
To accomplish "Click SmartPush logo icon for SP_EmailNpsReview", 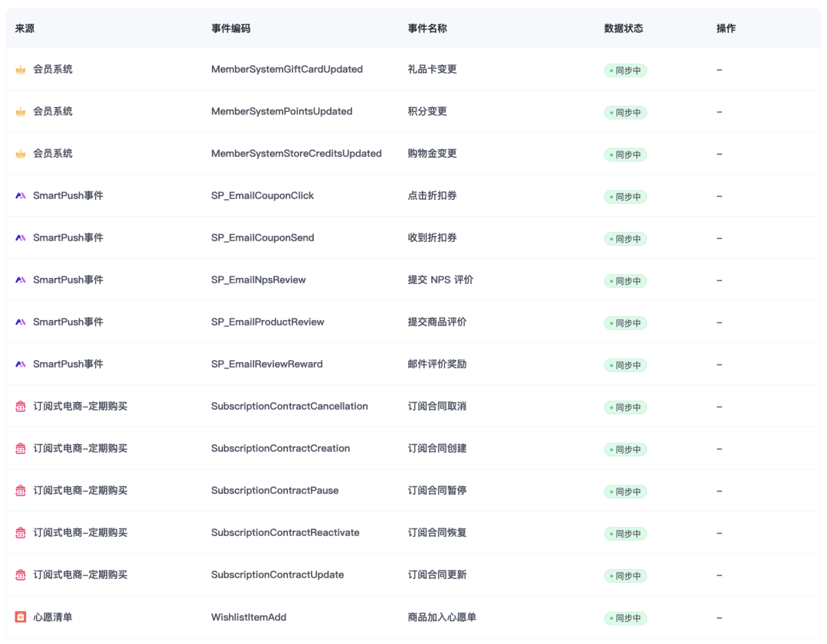I will tap(21, 280).
